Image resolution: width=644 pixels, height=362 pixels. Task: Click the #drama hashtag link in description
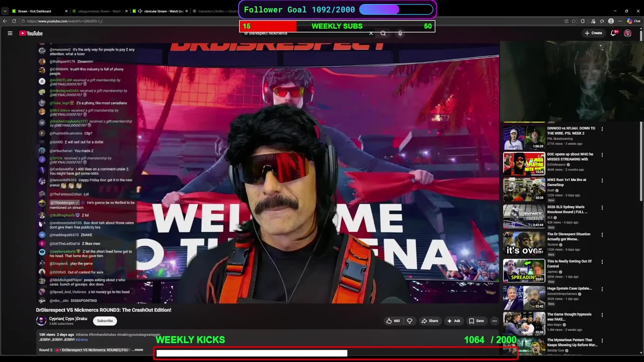[x=82, y=339]
